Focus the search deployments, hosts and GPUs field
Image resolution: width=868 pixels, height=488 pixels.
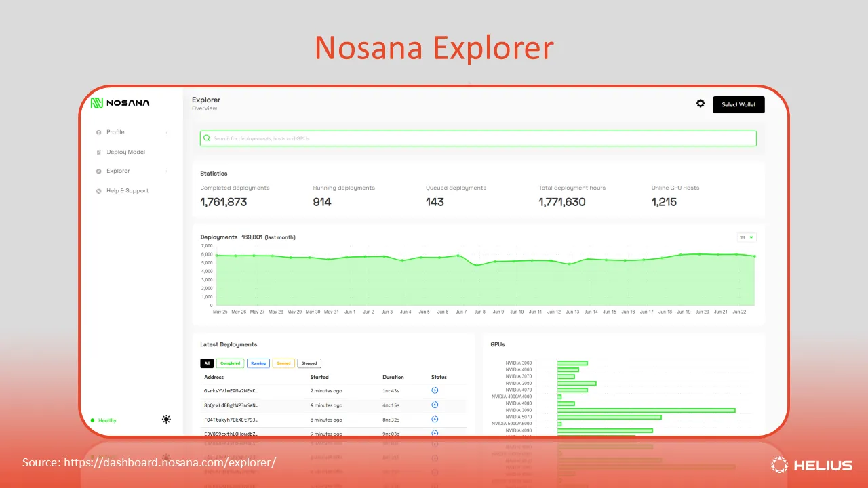(x=478, y=138)
